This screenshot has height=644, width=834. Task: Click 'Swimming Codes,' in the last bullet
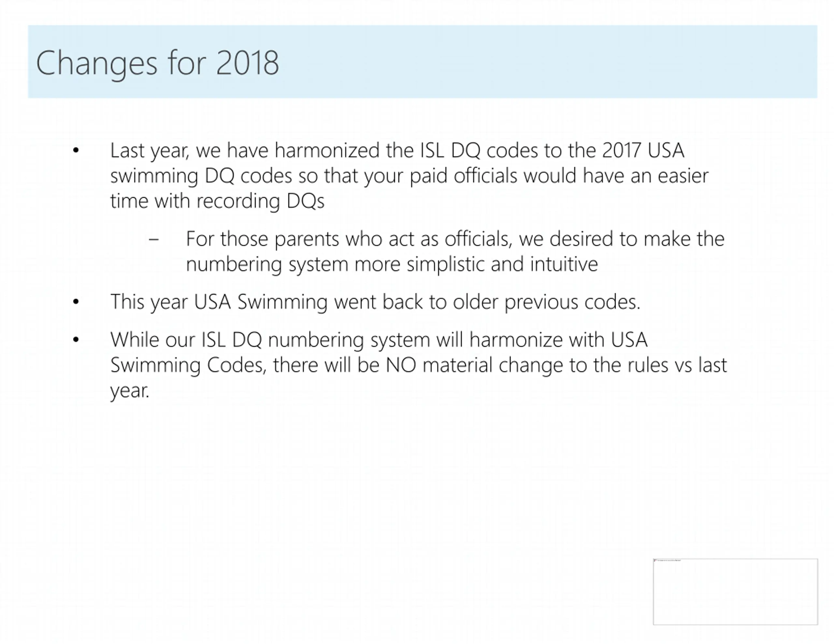[x=188, y=365]
